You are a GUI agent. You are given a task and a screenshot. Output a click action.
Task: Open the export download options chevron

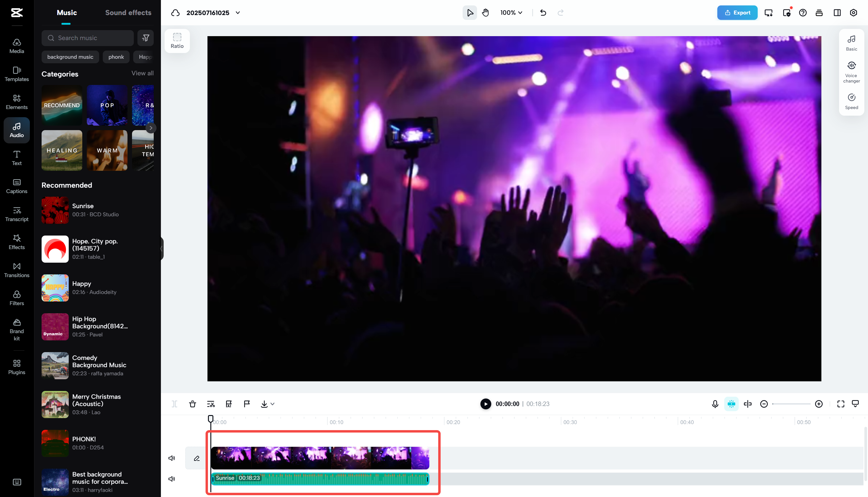tap(272, 404)
